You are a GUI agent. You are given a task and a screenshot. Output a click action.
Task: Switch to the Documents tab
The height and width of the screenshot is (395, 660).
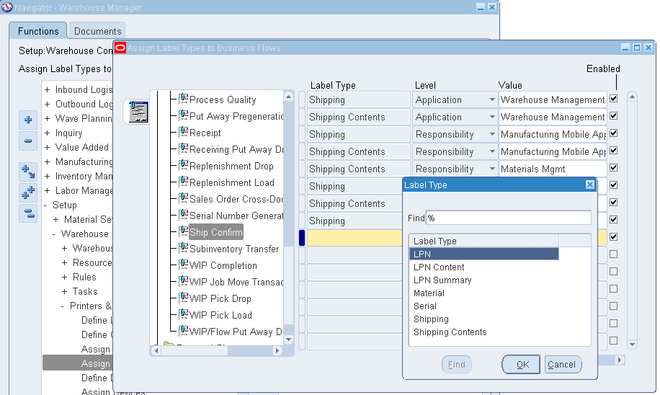pos(98,31)
